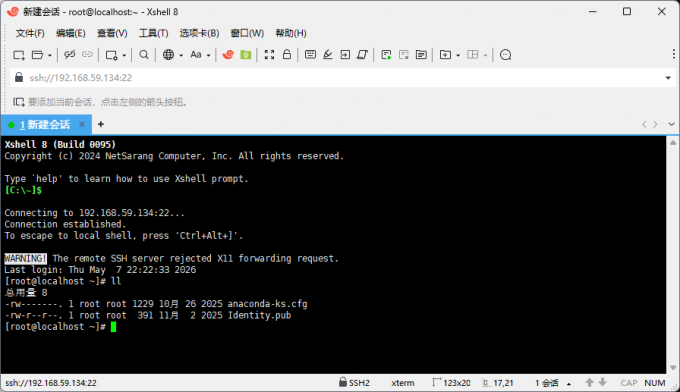Expand the Encoding globe dropdown arrow
Screen dimensions: 680x392
[x=181, y=55]
